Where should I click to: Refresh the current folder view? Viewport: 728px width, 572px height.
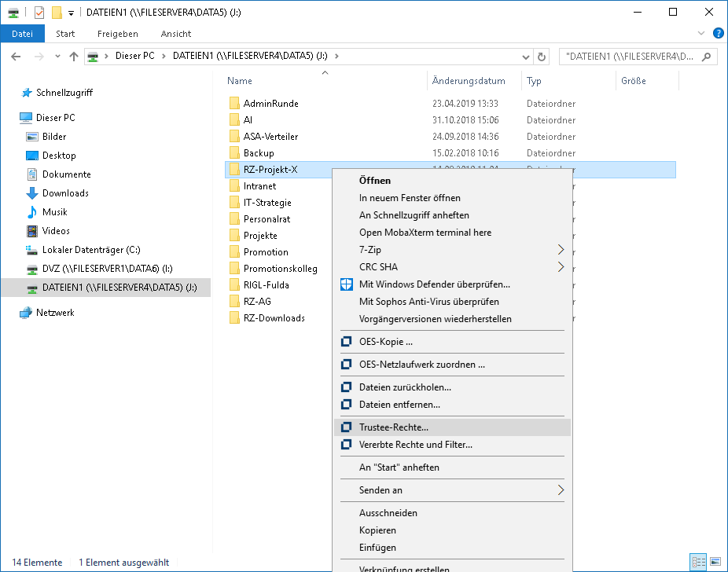click(x=541, y=57)
